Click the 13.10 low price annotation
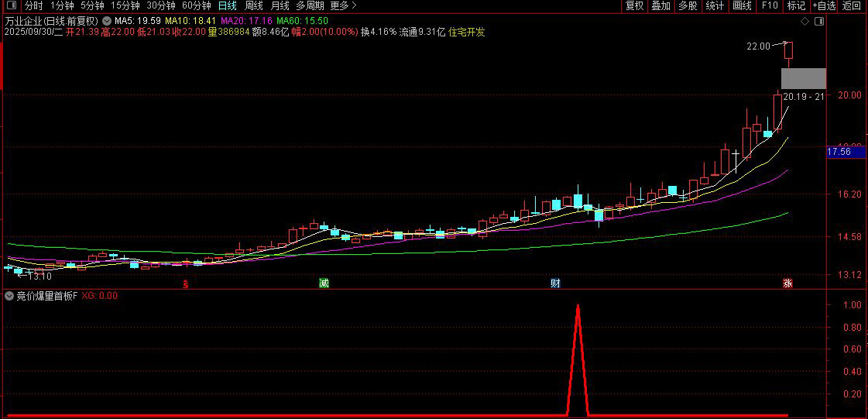 39,276
